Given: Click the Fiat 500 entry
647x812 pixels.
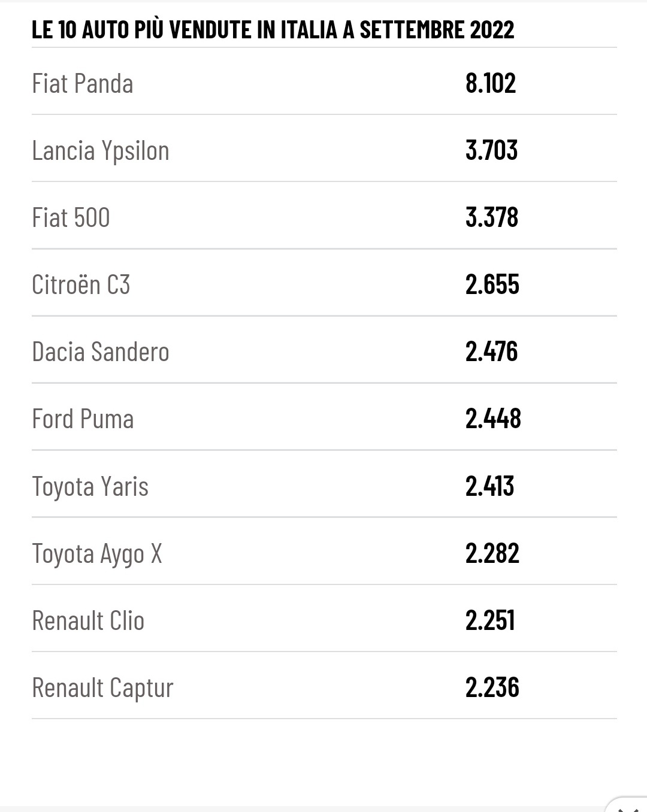Looking at the screenshot, I should point(71,217).
